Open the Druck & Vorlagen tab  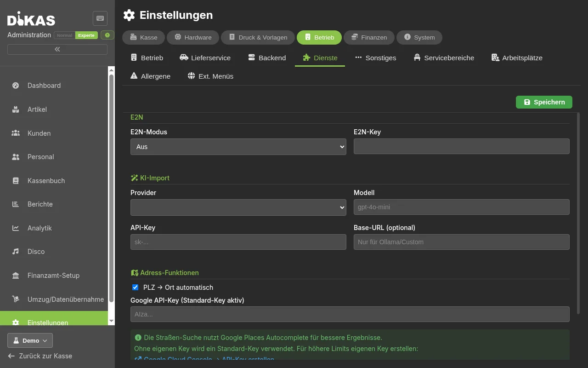click(x=258, y=37)
